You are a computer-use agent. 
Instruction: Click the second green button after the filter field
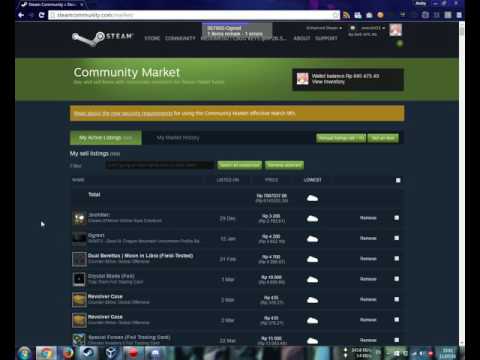[x=284, y=165]
